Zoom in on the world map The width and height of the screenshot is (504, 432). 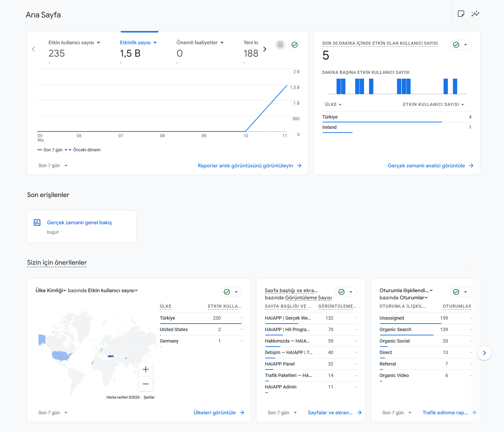pyautogui.click(x=146, y=369)
